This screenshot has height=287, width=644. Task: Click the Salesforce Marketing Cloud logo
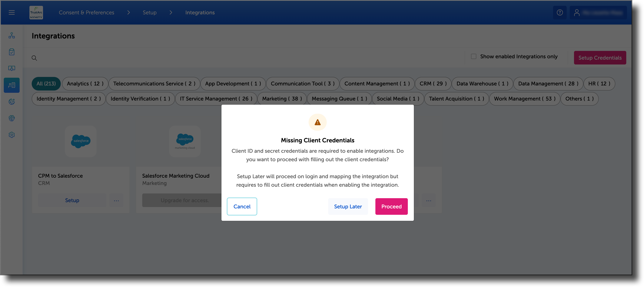185,141
